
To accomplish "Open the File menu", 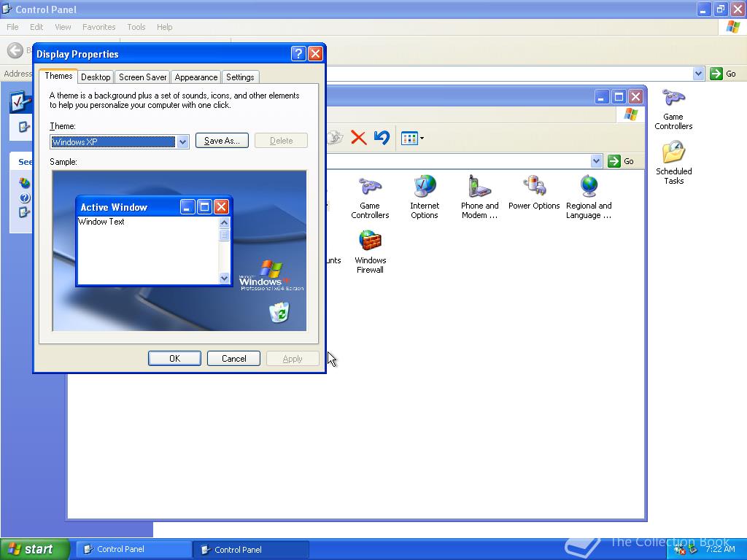I will pos(12,27).
